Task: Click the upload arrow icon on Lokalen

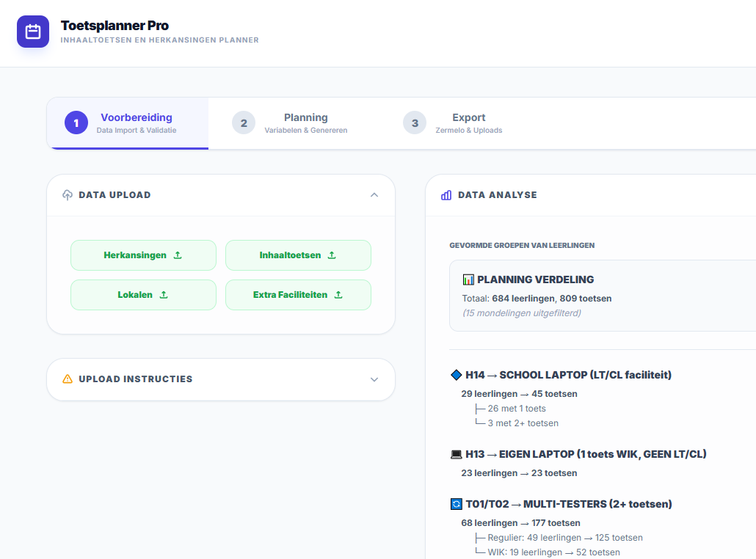Action: [x=164, y=294]
